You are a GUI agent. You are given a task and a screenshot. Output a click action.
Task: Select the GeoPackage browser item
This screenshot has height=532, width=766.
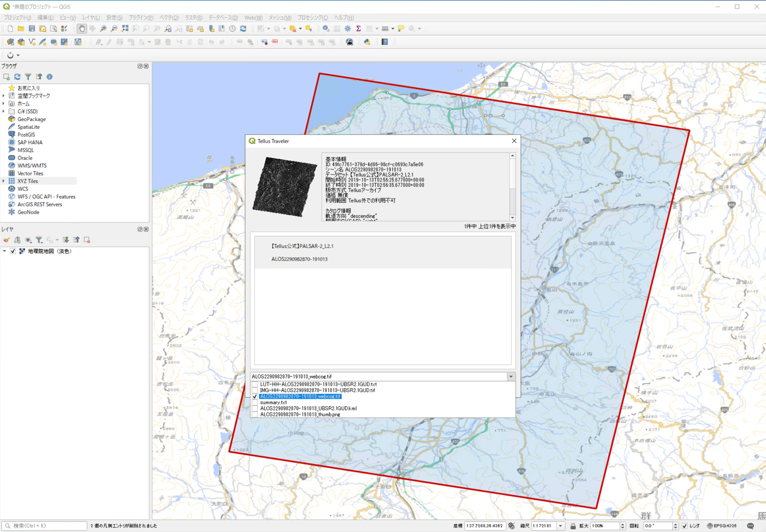[31, 119]
